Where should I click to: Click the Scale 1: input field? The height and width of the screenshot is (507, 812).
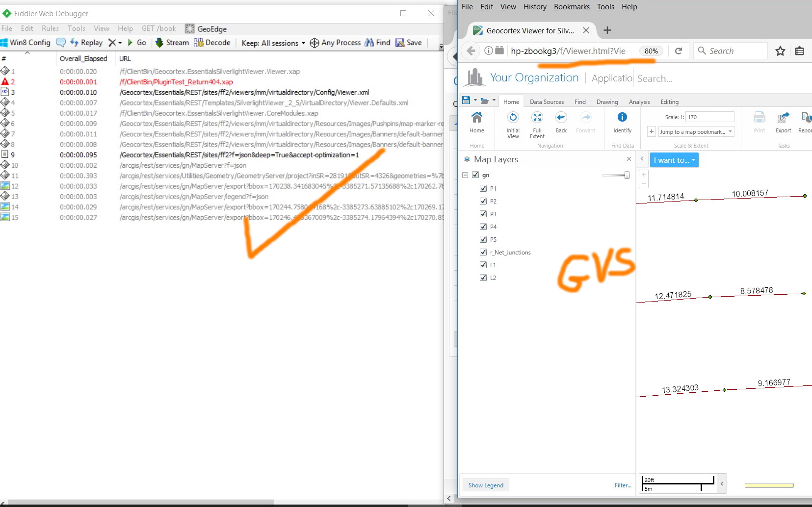pyautogui.click(x=710, y=117)
